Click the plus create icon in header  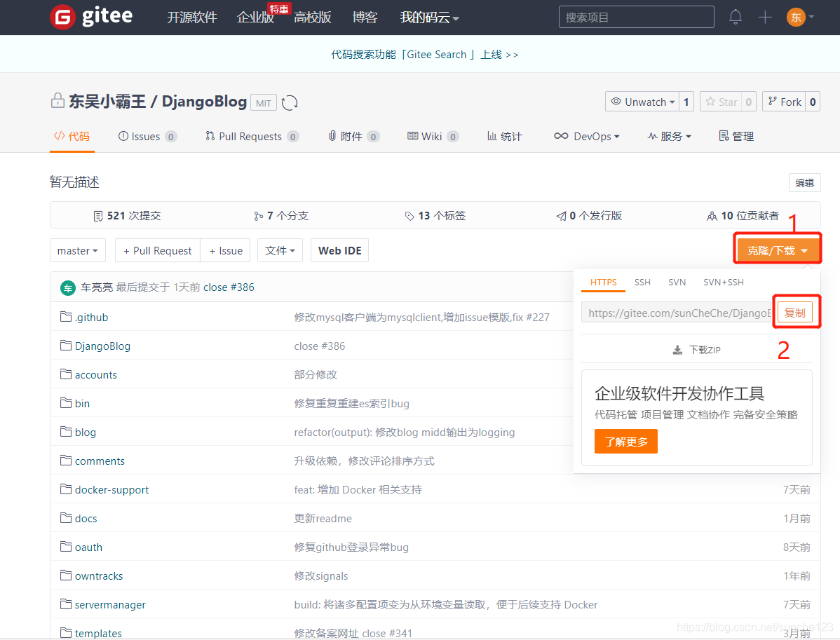765,17
